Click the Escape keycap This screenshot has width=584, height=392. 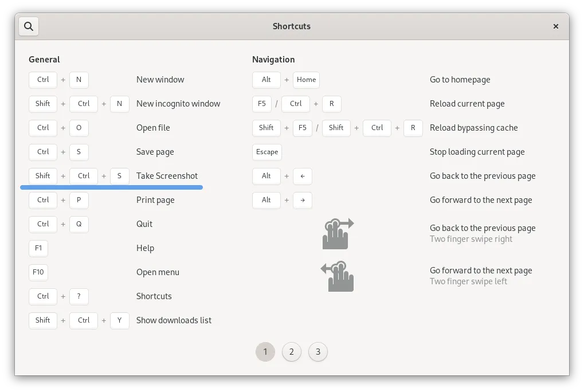(267, 152)
